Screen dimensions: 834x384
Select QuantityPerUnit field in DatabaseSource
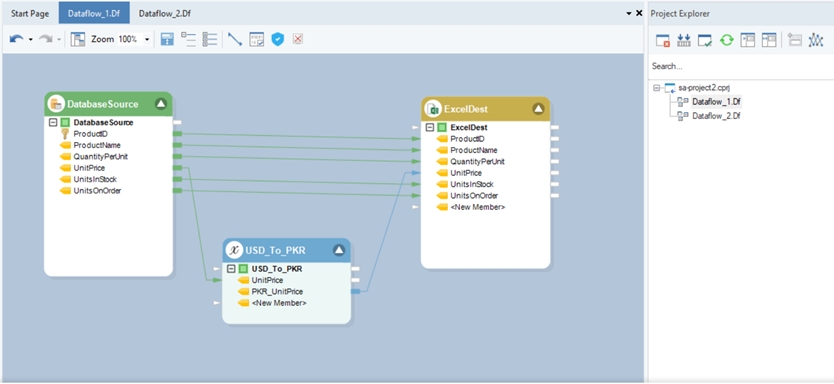[101, 156]
